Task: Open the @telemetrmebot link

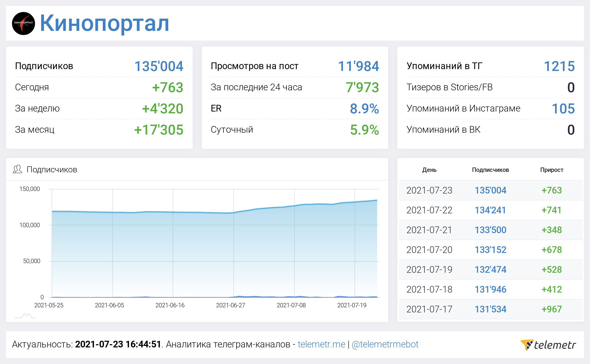Action: click(385, 344)
